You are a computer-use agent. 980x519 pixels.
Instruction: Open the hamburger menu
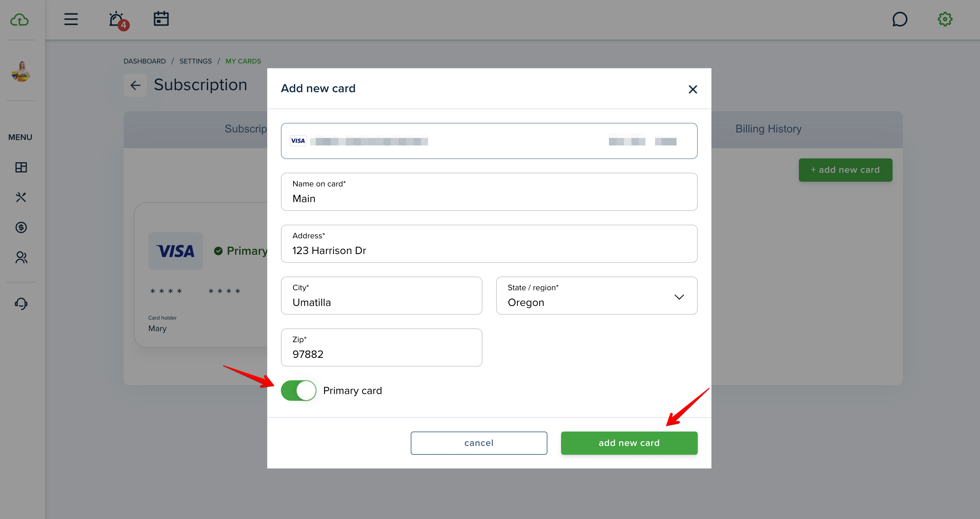71,19
